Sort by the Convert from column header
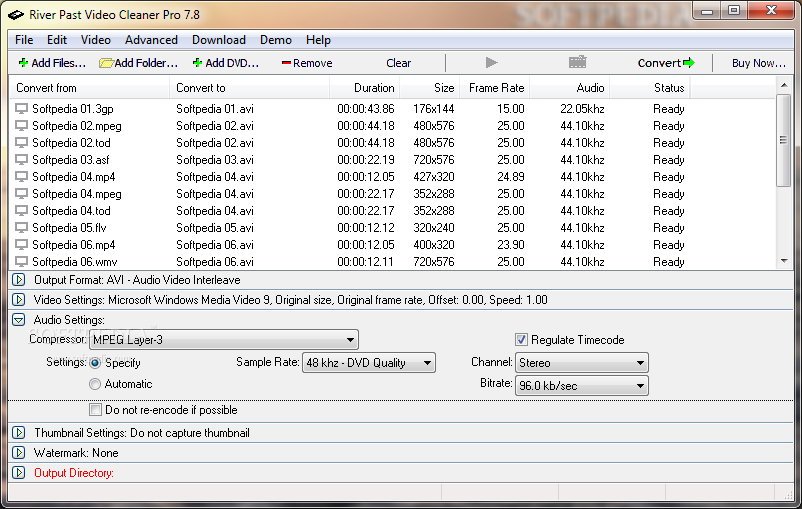802x509 pixels. click(90, 88)
